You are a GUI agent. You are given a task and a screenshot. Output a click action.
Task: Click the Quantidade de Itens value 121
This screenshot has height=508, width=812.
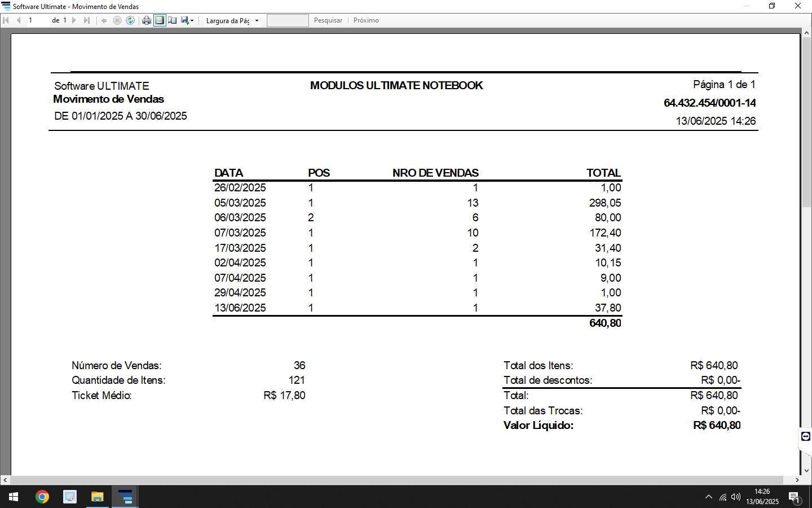coord(297,380)
